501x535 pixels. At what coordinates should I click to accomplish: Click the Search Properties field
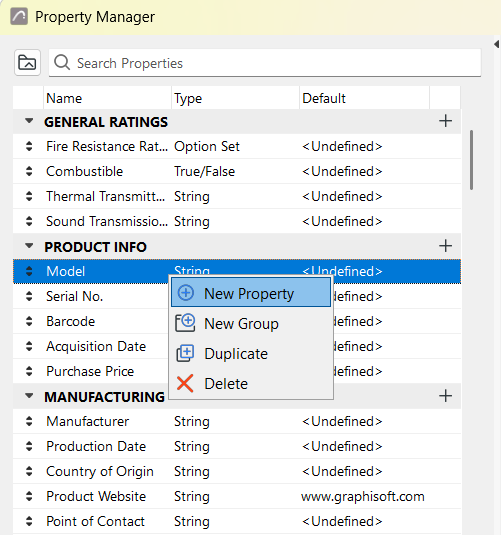[265, 63]
